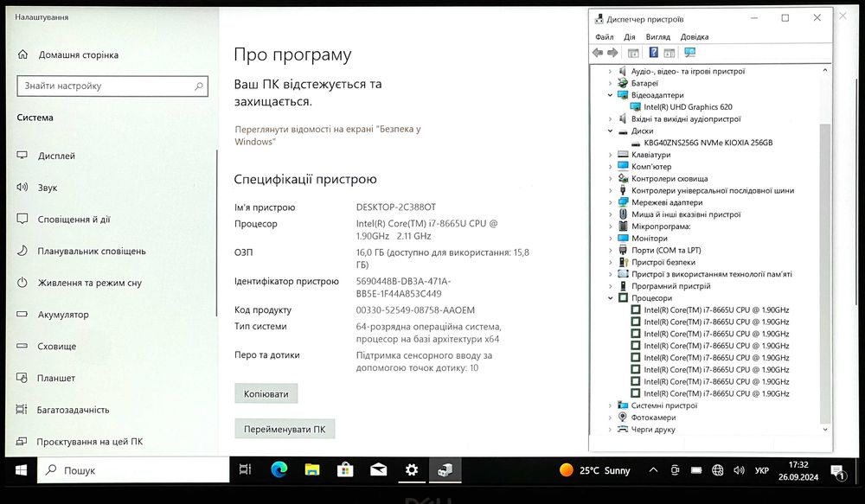865x504 pixels.
Task: Open the notification center icon
Action: point(838,471)
